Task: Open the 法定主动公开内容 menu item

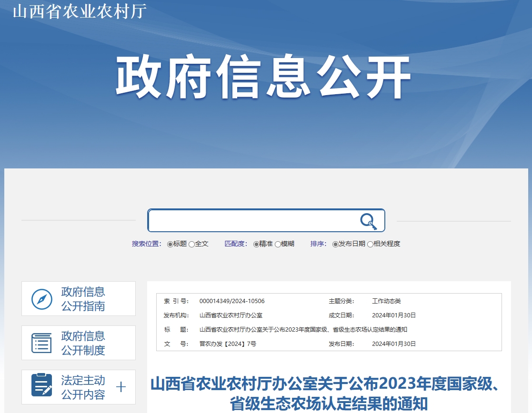Action: 83,387
